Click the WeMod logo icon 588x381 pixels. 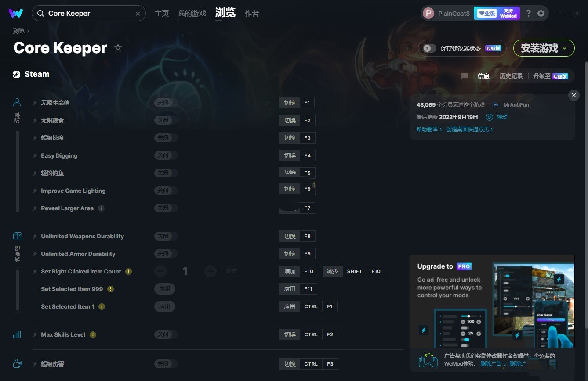tap(16, 13)
